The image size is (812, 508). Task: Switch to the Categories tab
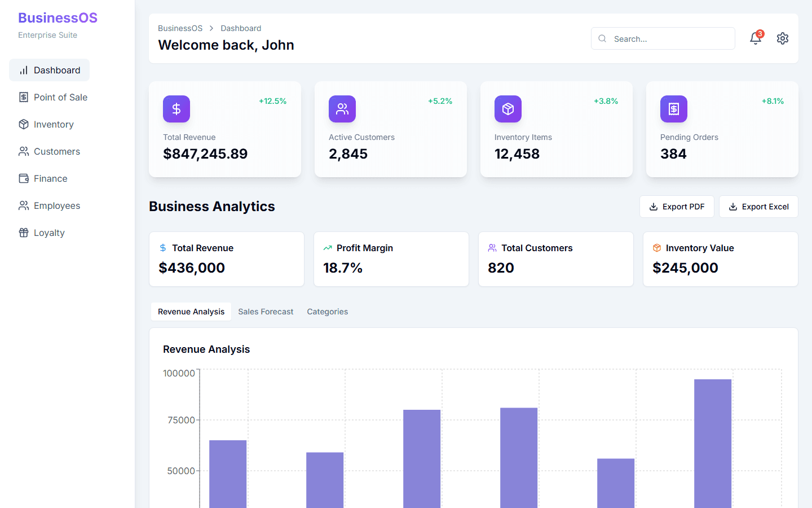tap(327, 312)
